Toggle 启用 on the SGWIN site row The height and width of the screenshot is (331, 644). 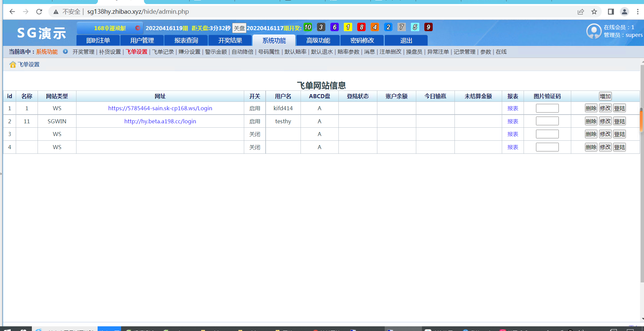point(255,121)
